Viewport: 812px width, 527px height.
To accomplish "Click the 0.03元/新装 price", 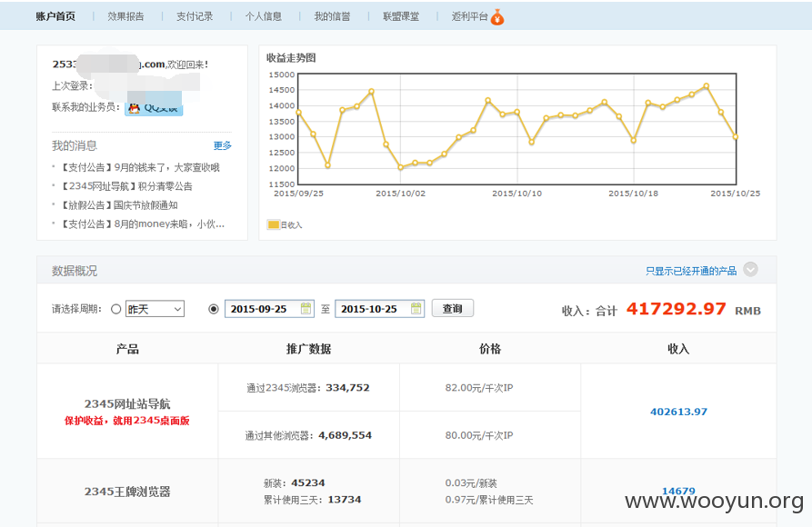I will (x=471, y=483).
